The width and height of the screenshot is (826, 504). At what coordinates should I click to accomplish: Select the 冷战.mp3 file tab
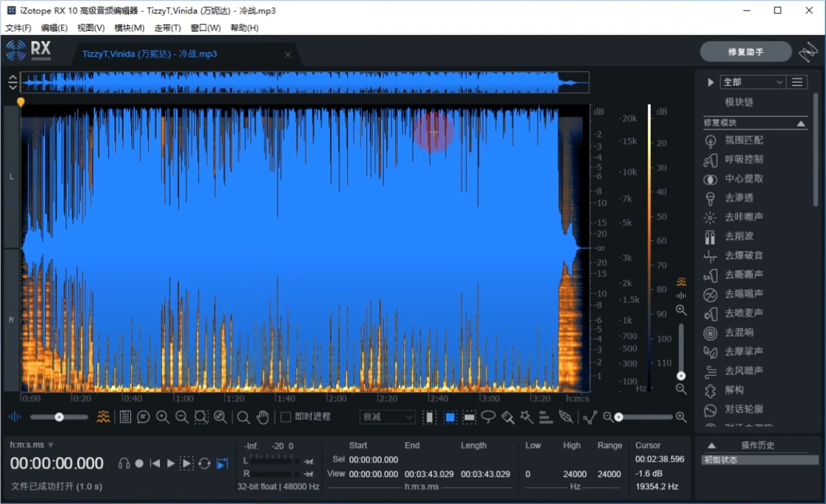pos(149,54)
